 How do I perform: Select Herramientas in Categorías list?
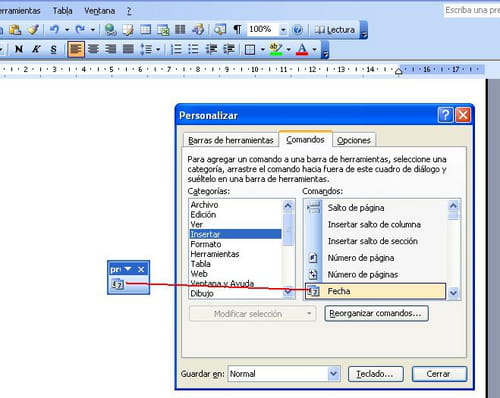click(x=235, y=254)
